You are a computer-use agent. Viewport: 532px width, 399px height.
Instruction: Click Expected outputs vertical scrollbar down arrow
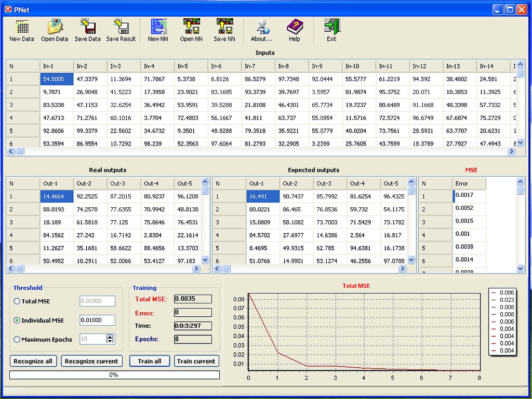[411, 260]
